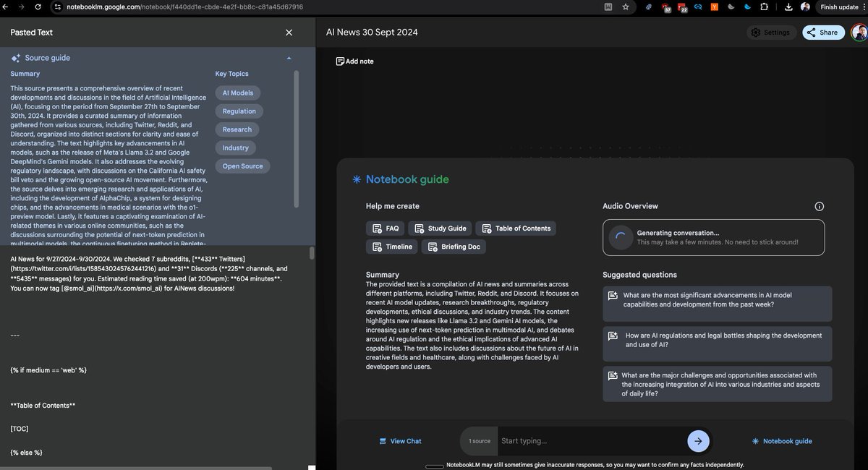Click the Help me create label
868x470 pixels.
(x=393, y=206)
